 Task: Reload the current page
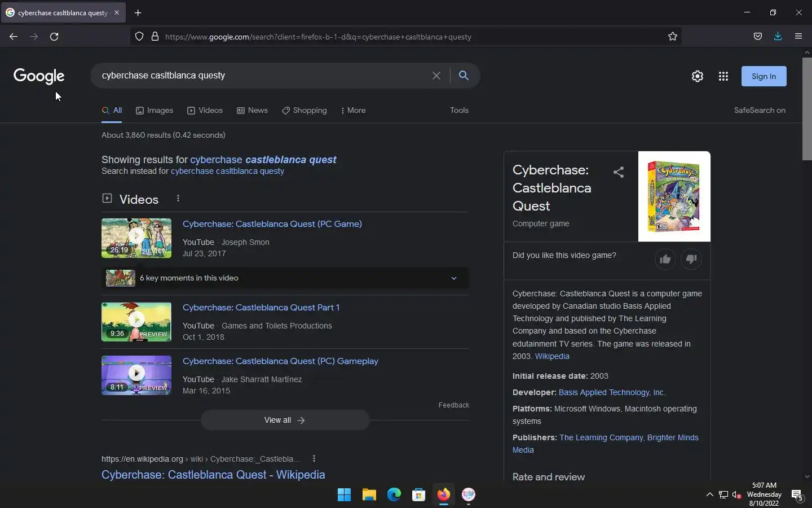[54, 37]
